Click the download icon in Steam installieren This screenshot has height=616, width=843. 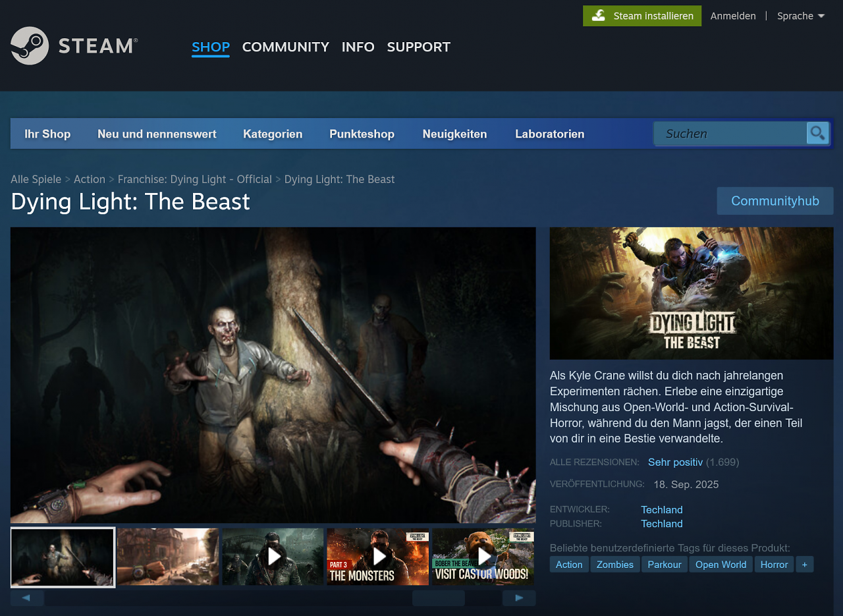(x=598, y=16)
